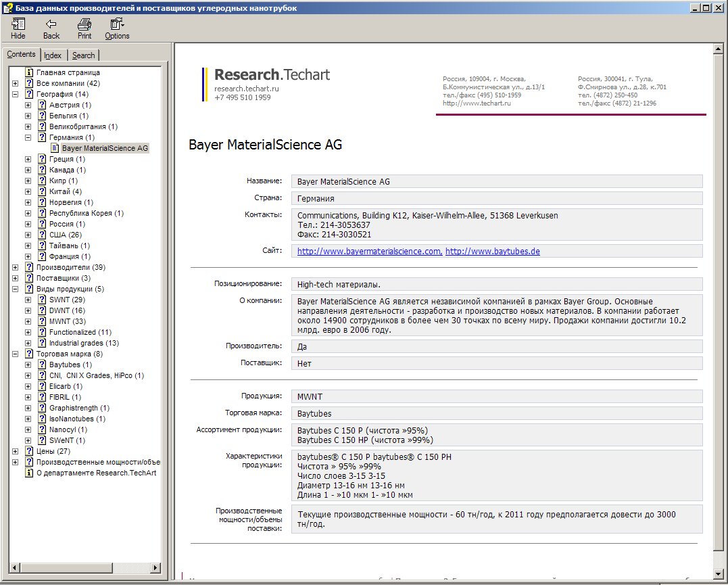Select Тайвань (1) tree item
728x585 pixels.
tap(70, 245)
